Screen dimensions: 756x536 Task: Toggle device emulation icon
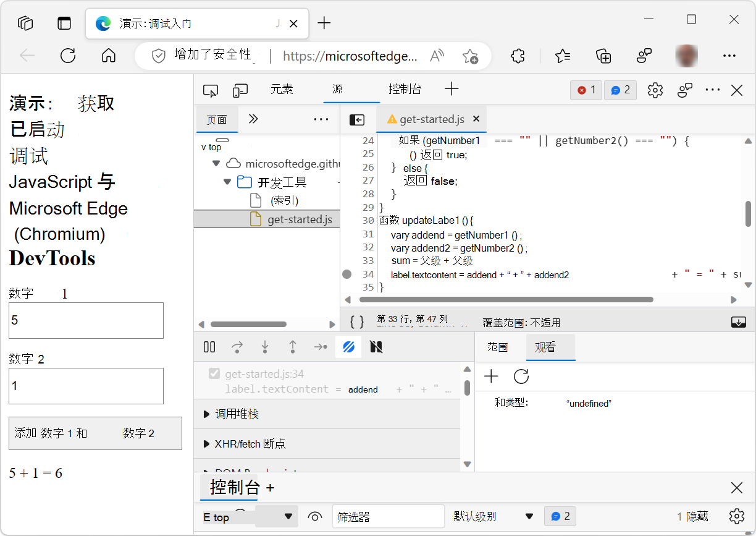[240, 90]
